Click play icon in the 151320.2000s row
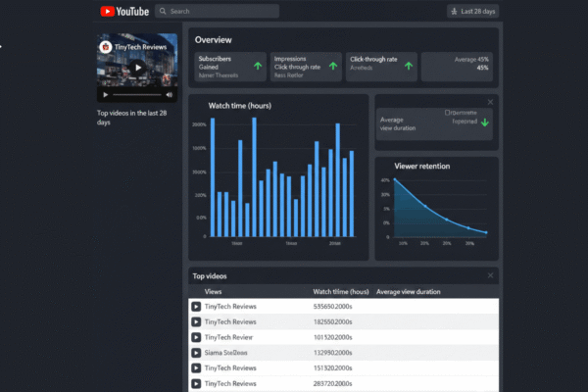588x392 pixels. [x=196, y=368]
